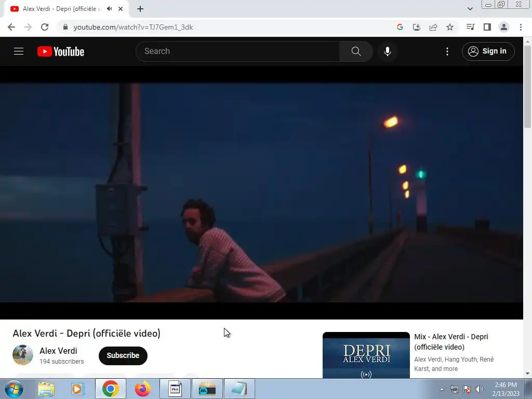Open the Chrome profile avatar

[504, 27]
